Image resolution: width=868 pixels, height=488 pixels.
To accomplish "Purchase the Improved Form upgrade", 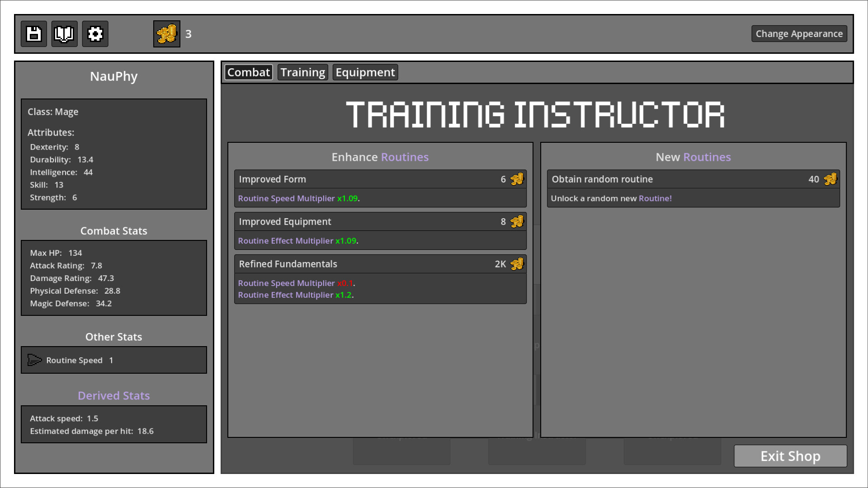I will [380, 179].
